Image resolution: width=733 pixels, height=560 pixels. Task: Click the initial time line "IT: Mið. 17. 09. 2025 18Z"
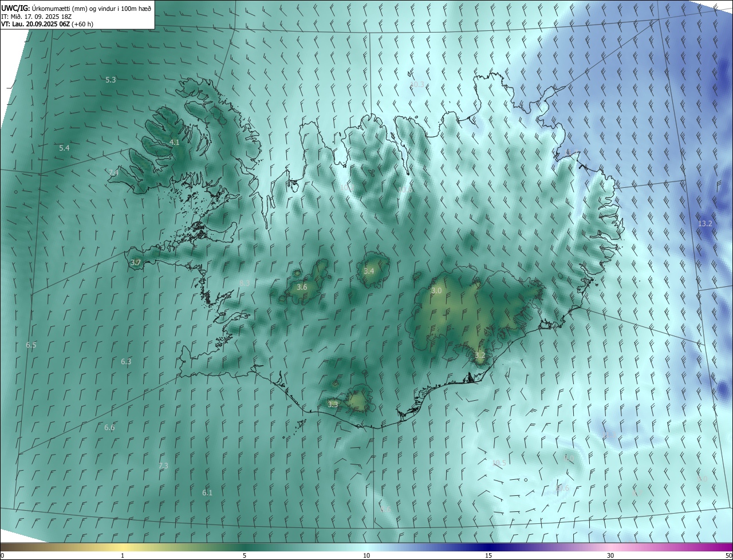(36, 17)
